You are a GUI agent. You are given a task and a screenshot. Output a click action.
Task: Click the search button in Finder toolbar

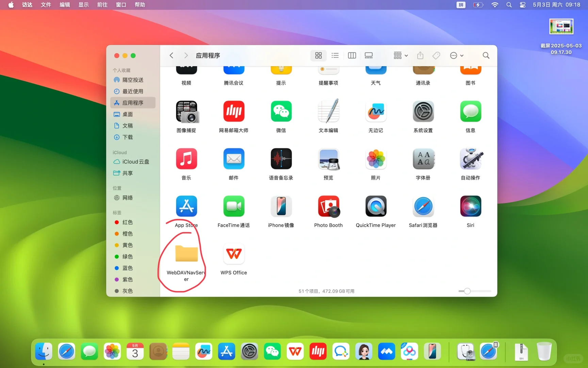486,55
